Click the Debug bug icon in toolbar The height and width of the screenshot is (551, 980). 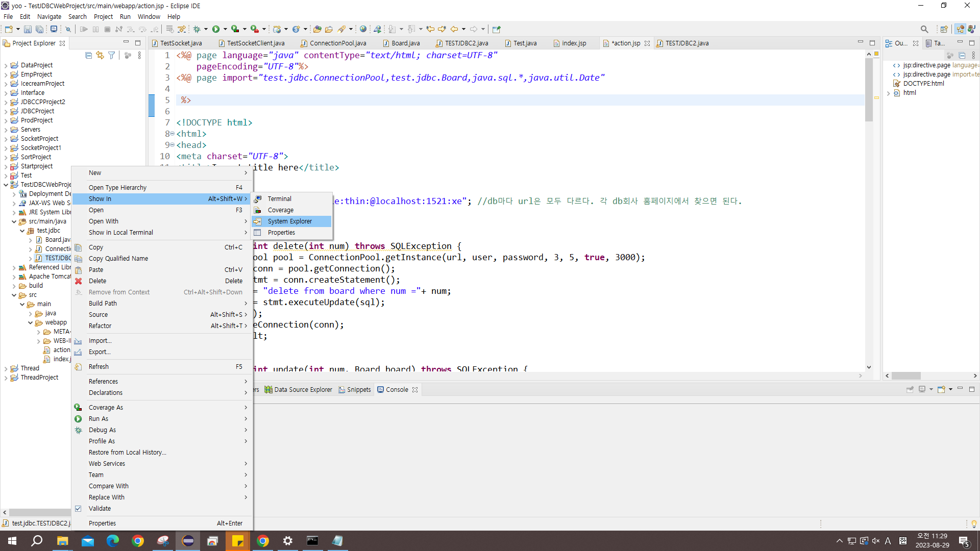[197, 29]
